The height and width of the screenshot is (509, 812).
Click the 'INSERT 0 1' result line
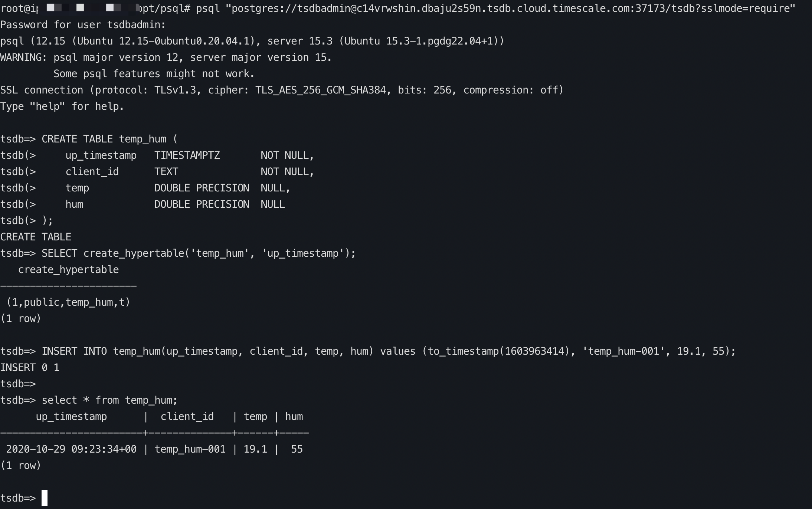(30, 368)
